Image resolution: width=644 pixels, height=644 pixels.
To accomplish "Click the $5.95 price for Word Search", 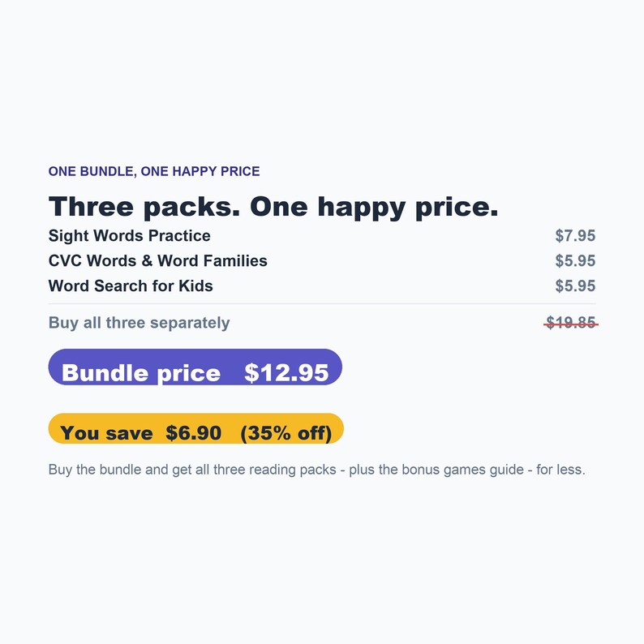I will click(x=575, y=286).
